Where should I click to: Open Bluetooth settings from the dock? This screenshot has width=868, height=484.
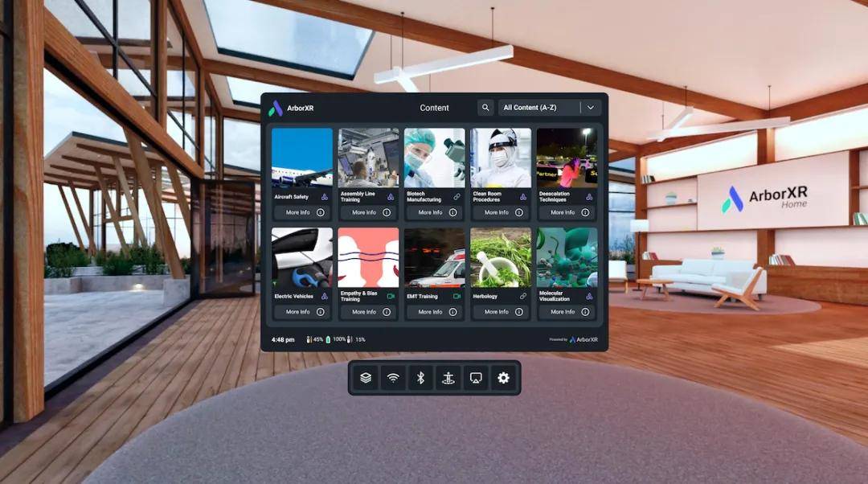coord(420,378)
